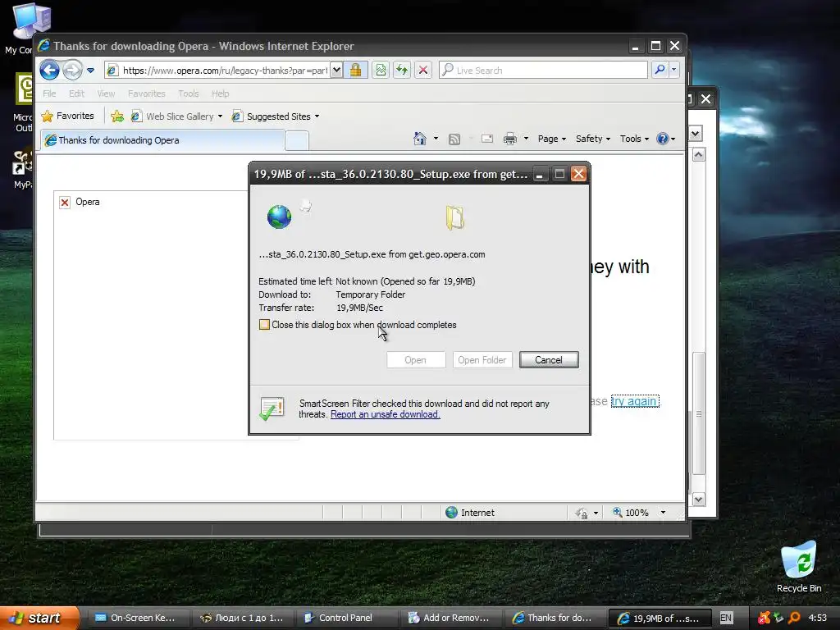Click the Protected Mode status icon
The height and width of the screenshot is (630, 840).
pos(582,513)
